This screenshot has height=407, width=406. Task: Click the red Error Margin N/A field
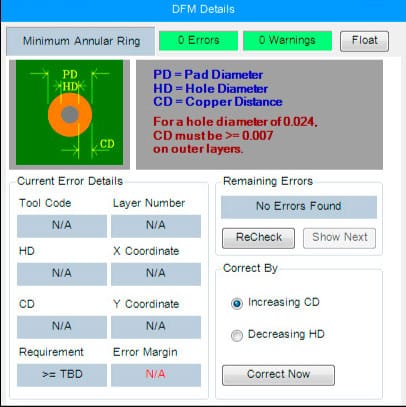pyautogui.click(x=156, y=375)
